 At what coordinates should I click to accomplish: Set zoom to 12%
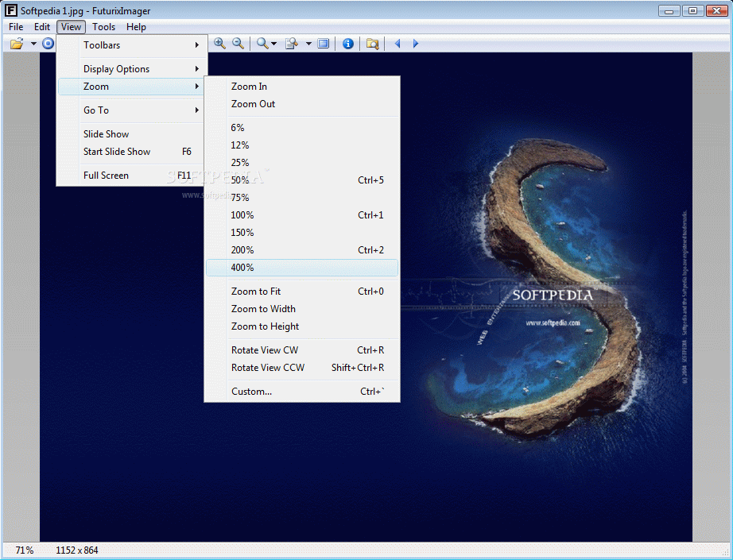coord(302,145)
